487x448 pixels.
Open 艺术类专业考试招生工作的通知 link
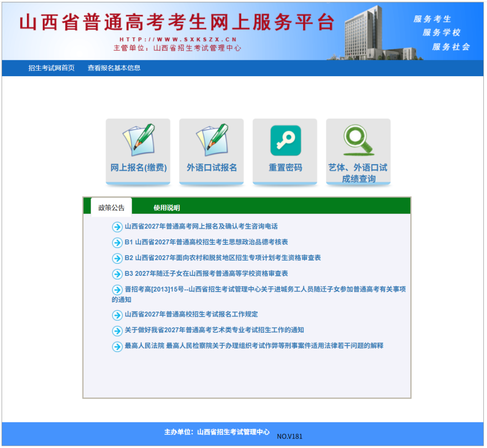[214, 330]
